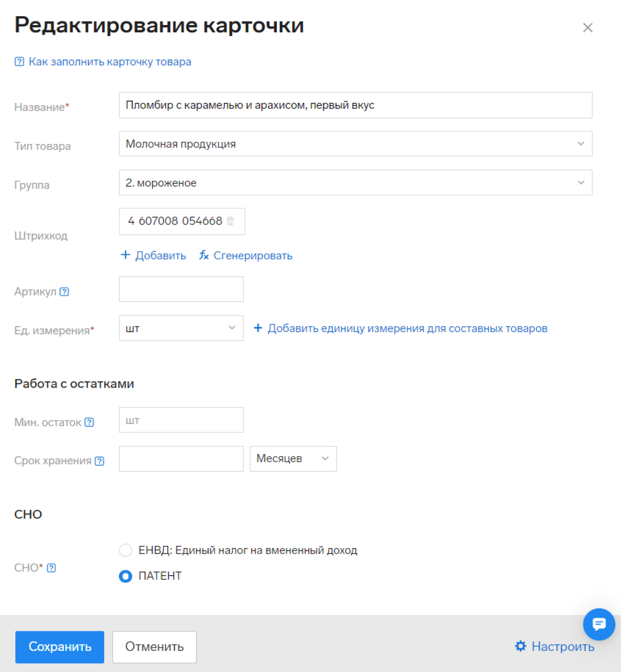Open help tooltip for Мин. остаток
This screenshot has width=621, height=672.
coord(89,422)
